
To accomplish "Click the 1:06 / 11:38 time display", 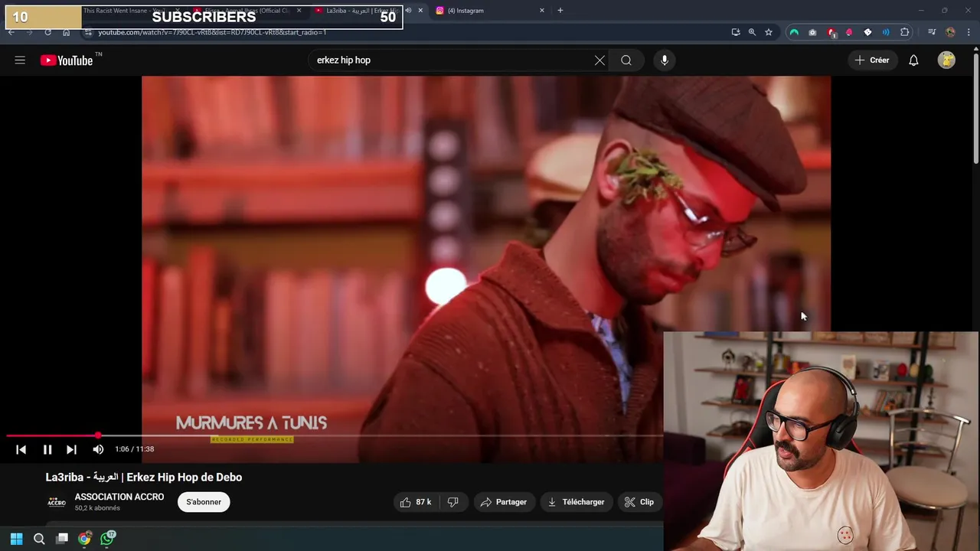I will tap(135, 450).
